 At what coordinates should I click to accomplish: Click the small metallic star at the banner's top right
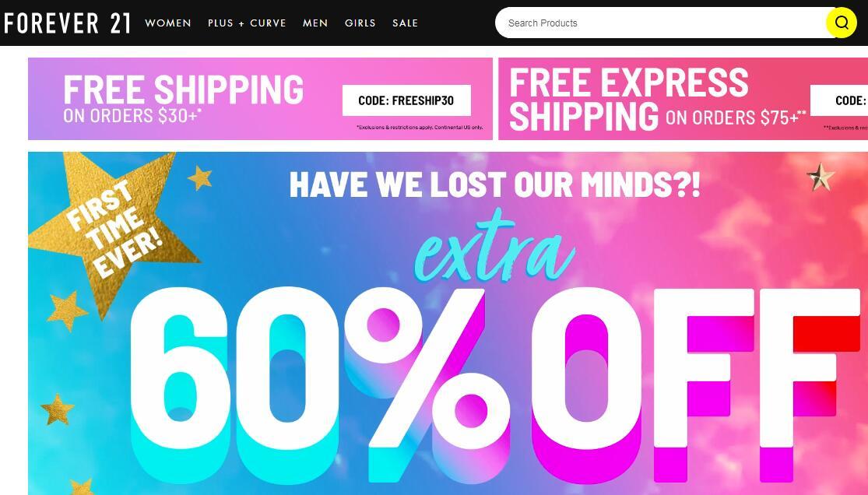click(821, 177)
